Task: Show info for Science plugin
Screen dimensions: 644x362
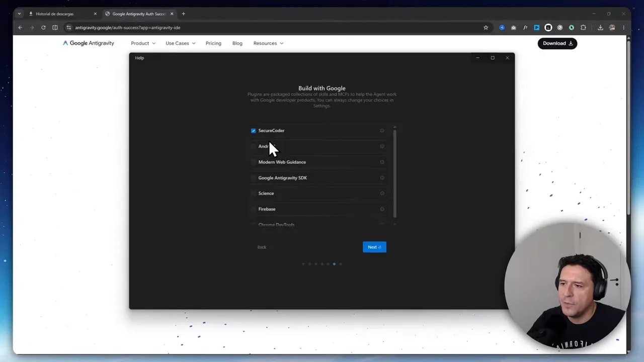Action: [x=382, y=193]
